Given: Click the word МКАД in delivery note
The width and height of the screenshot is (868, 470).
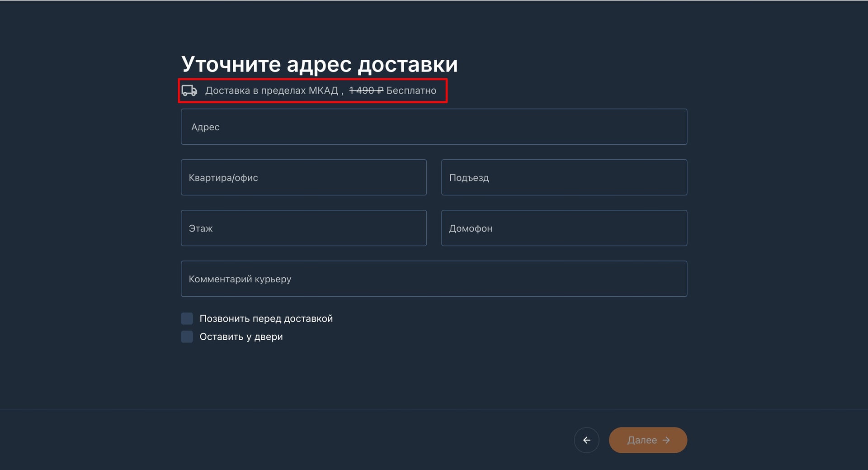Looking at the screenshot, I should point(323,90).
